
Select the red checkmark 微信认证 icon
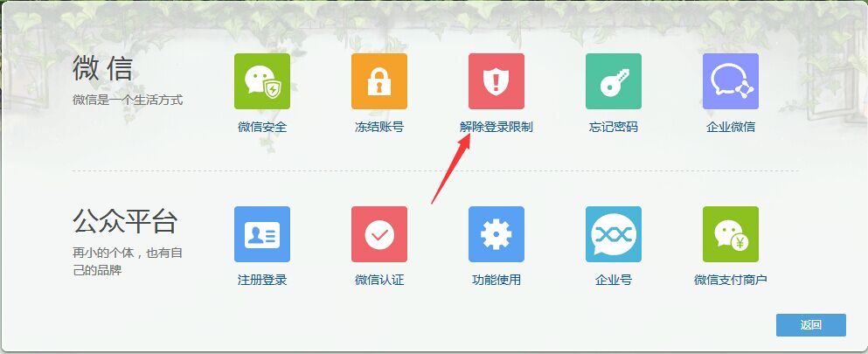379,234
